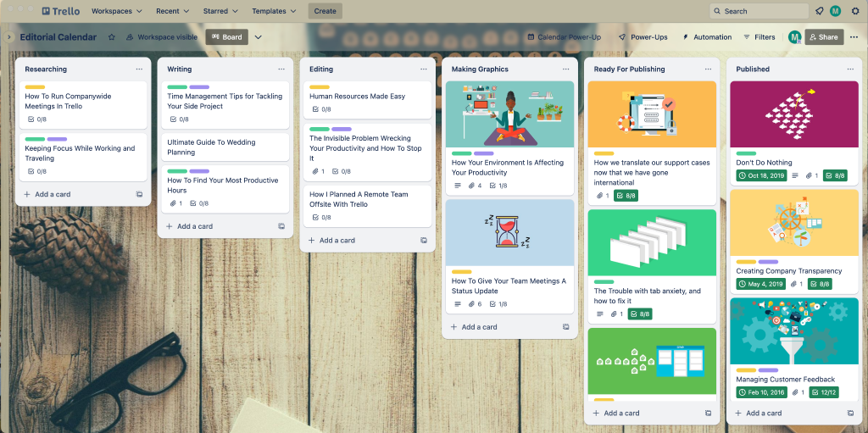
Task: Create from template icon in Researching list
Action: point(139,194)
